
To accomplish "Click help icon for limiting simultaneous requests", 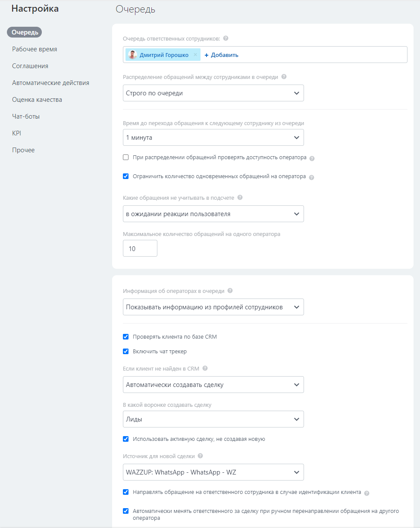I will click(312, 177).
